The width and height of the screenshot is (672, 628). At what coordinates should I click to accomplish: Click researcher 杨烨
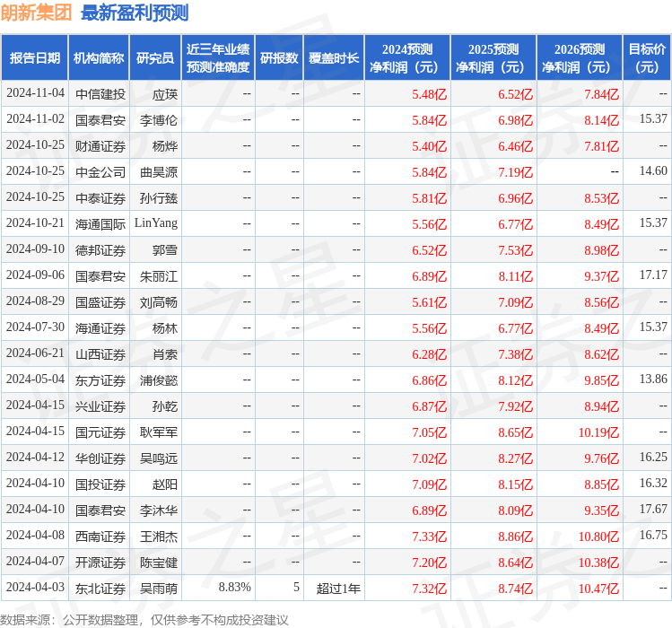click(x=165, y=146)
